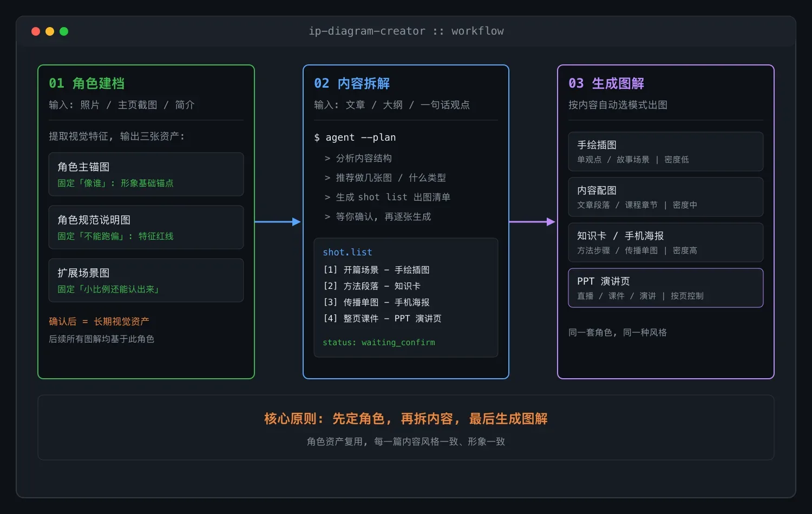
Task: Select the 角色主锚图 card
Action: 146,174
